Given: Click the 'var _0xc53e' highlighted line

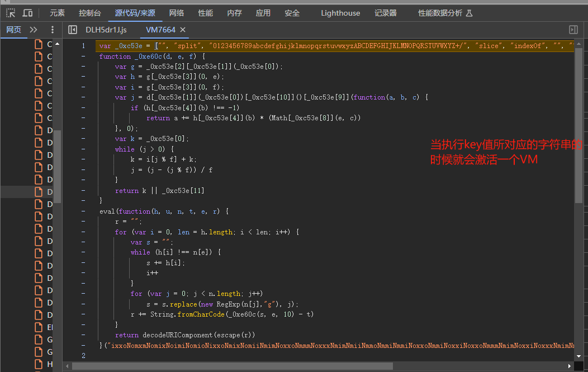Looking at the screenshot, I should tap(334, 46).
